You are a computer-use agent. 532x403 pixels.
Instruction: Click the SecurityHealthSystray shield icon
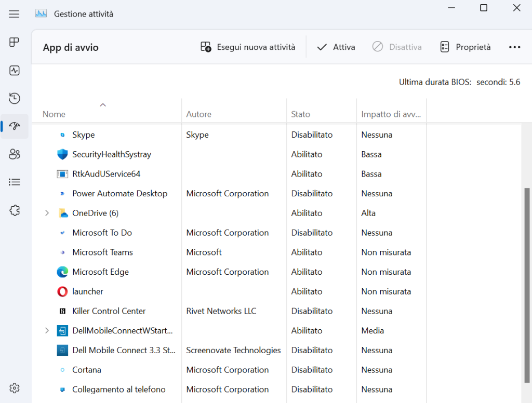pos(62,154)
